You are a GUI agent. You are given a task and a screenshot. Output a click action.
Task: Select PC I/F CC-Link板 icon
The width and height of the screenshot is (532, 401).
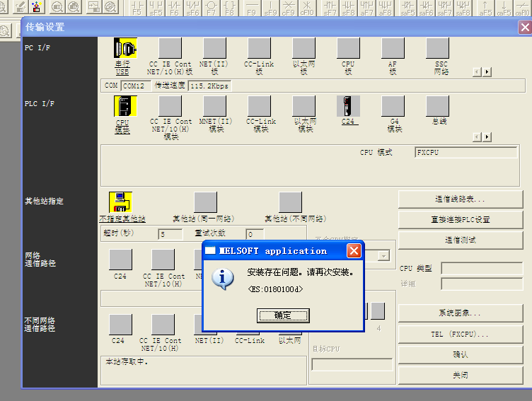point(259,49)
